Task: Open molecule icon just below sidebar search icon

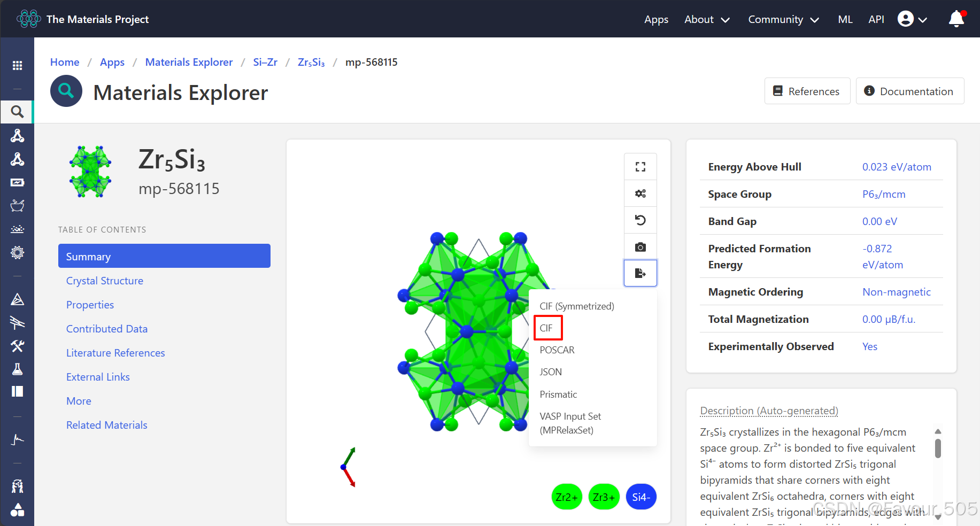Action: (17, 136)
